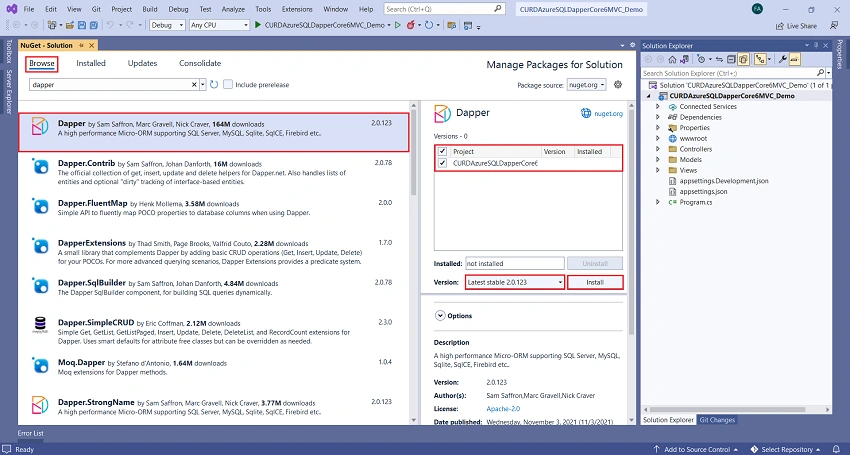Open NuGet settings gear icon
Image resolution: width=850 pixels, height=455 pixels.
point(617,85)
